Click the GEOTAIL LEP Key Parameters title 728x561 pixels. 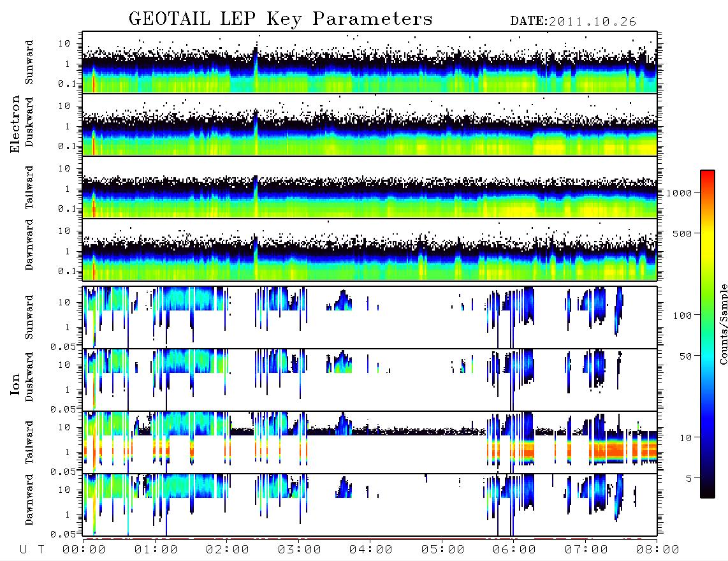(280, 20)
